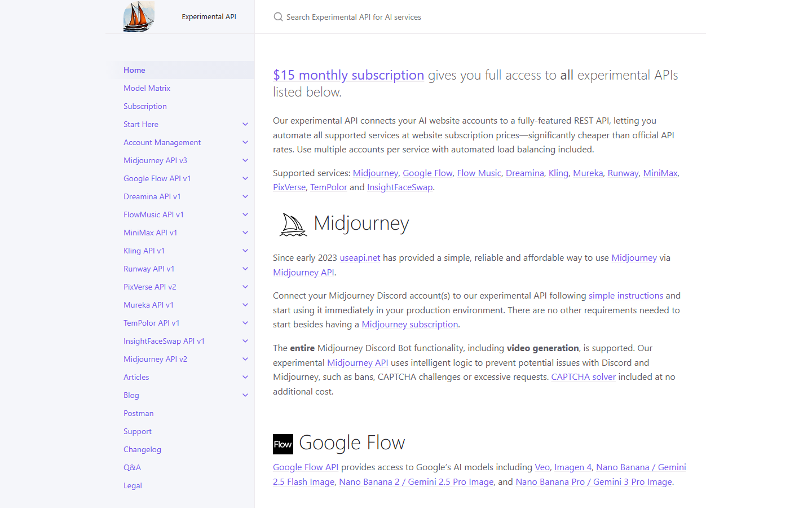The height and width of the screenshot is (508, 812).
Task: Open Google Flow in Supported services list
Action: (x=427, y=173)
